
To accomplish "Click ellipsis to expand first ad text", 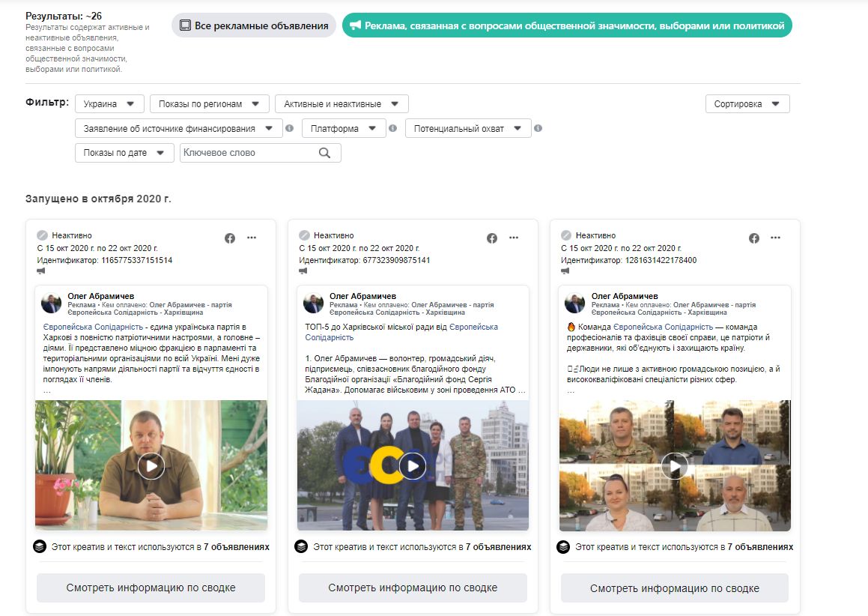I will click(x=47, y=391).
